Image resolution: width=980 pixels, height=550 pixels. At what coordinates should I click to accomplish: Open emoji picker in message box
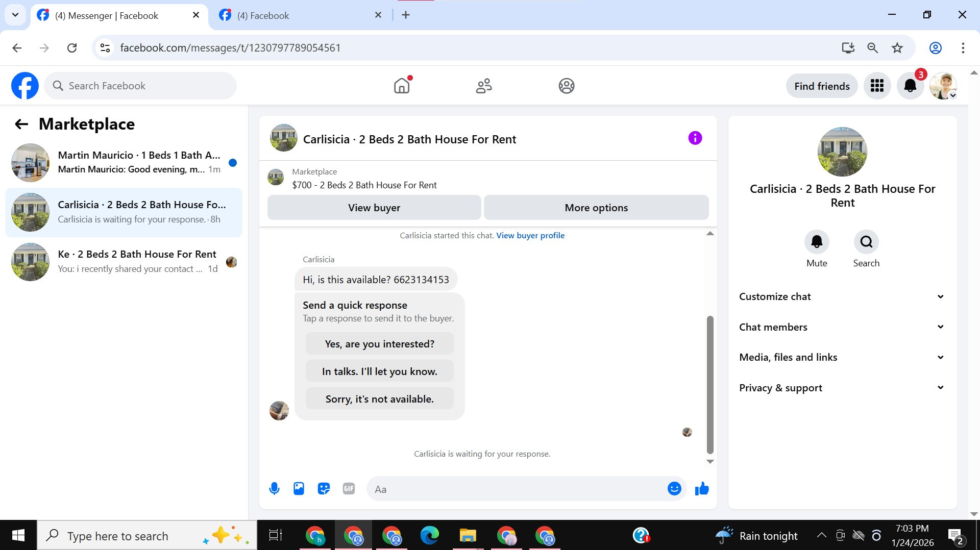point(674,489)
